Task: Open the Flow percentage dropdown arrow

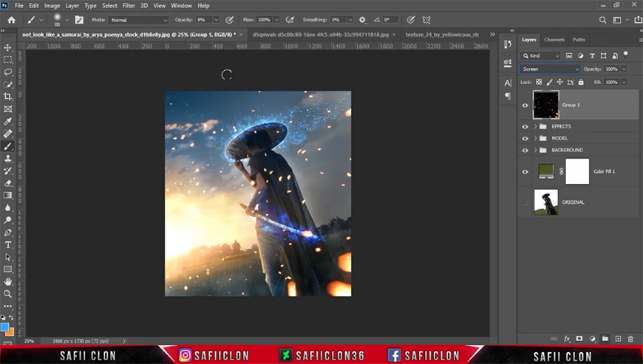Action: (277, 20)
